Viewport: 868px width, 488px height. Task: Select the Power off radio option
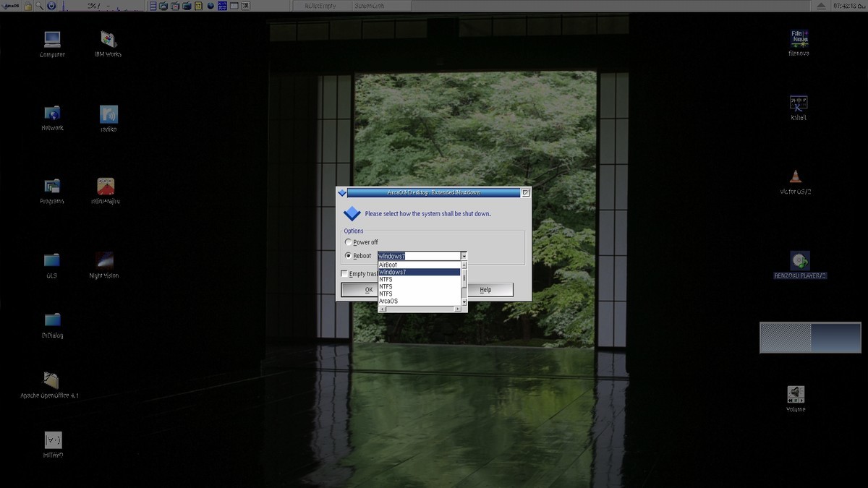pos(349,242)
